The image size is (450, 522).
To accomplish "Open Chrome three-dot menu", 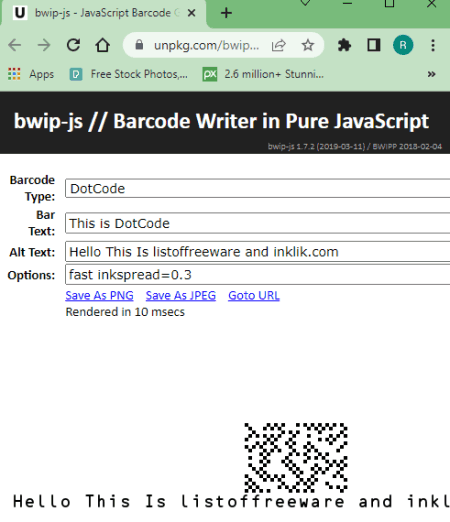I will (433, 45).
